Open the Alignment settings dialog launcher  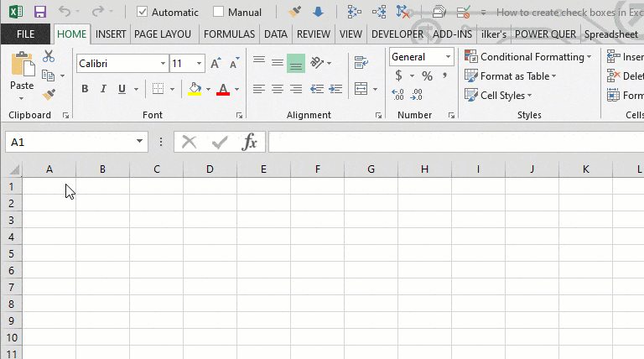tap(378, 116)
